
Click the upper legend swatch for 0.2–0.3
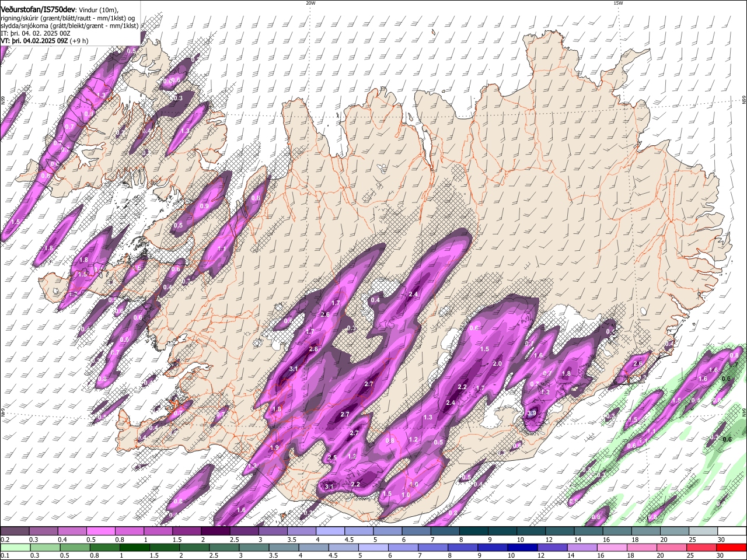14,531
